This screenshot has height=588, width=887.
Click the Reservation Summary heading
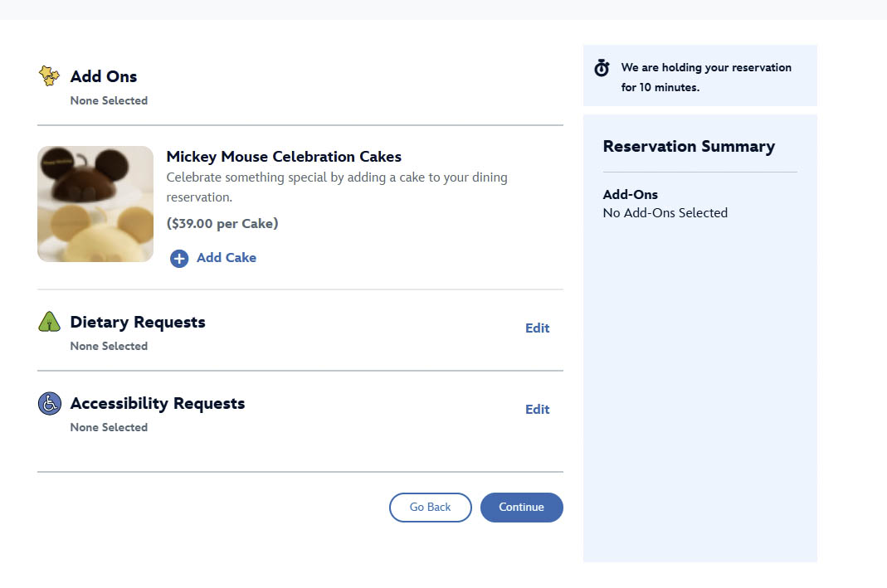pyautogui.click(x=689, y=147)
